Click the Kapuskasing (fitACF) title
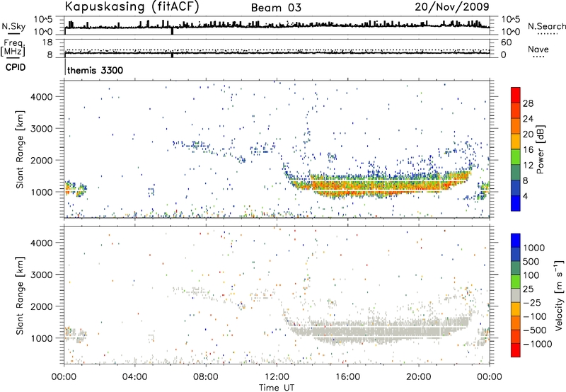The image size is (566, 392). tap(132, 7)
